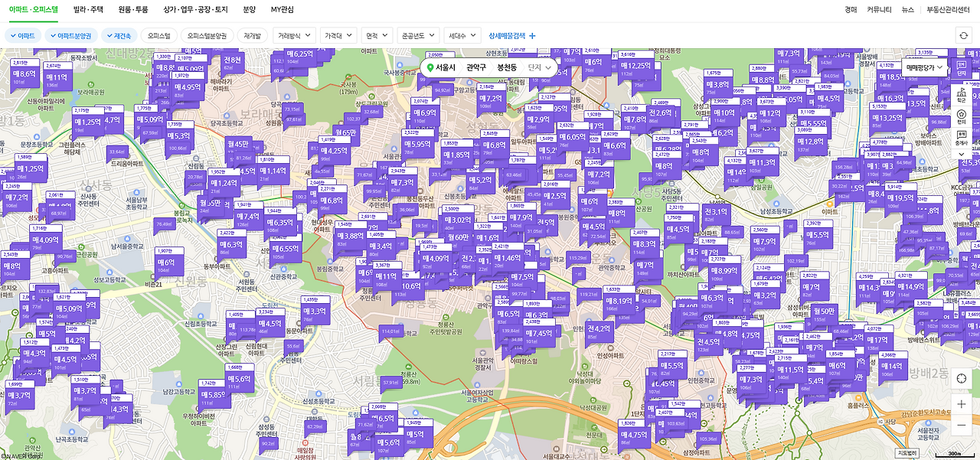This screenshot has height=460, width=980.
Task: Select the 매 8.19억 listing marker
Action: click(x=618, y=302)
